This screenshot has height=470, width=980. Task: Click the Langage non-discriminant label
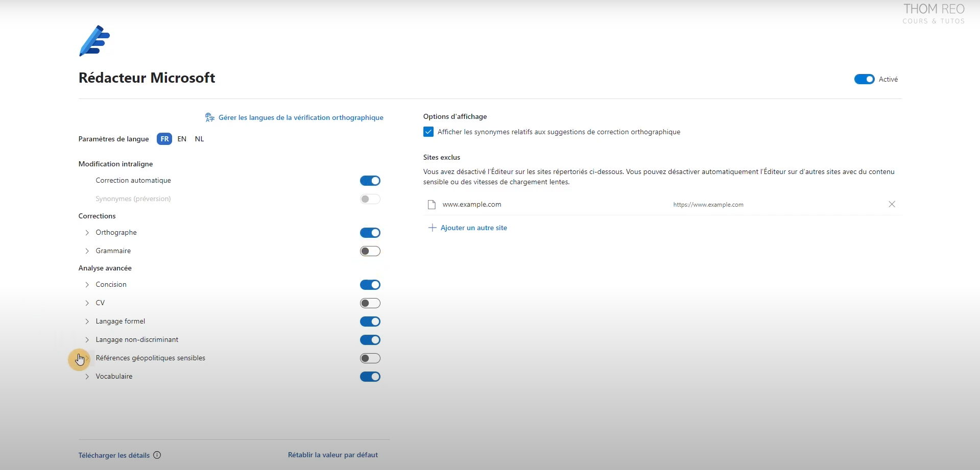click(137, 339)
